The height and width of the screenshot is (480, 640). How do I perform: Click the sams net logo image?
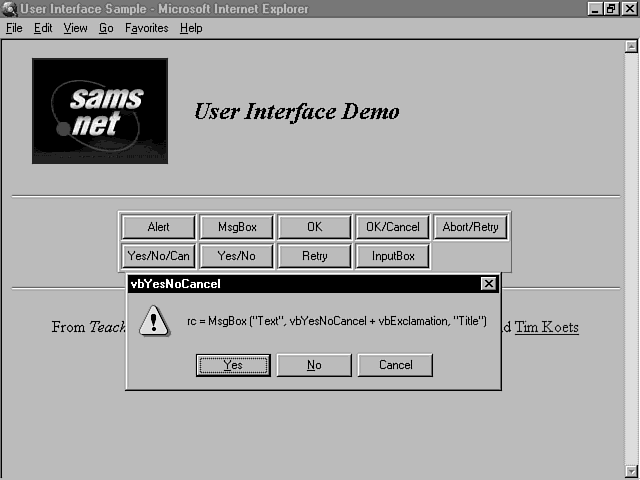100,111
